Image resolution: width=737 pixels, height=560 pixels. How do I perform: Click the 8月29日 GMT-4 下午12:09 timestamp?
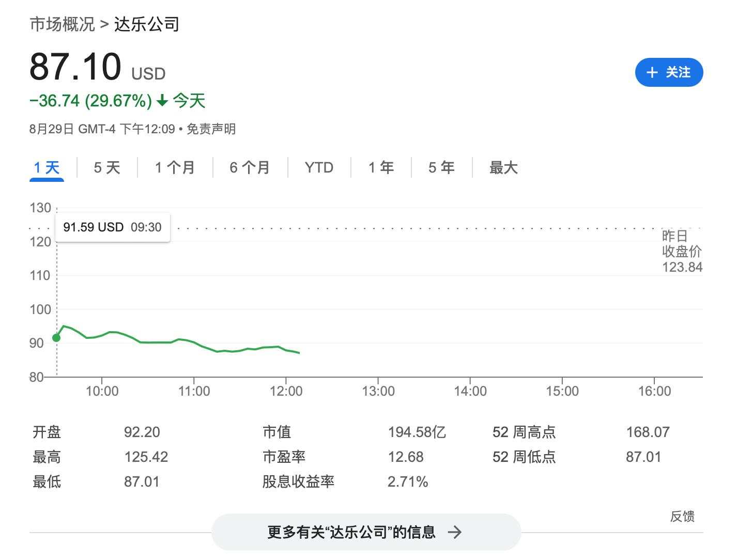click(x=102, y=129)
